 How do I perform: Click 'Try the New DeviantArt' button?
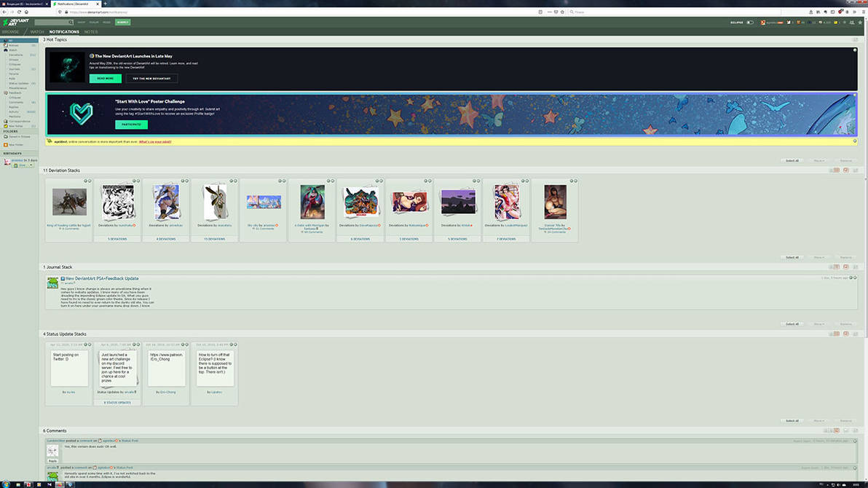tap(151, 78)
